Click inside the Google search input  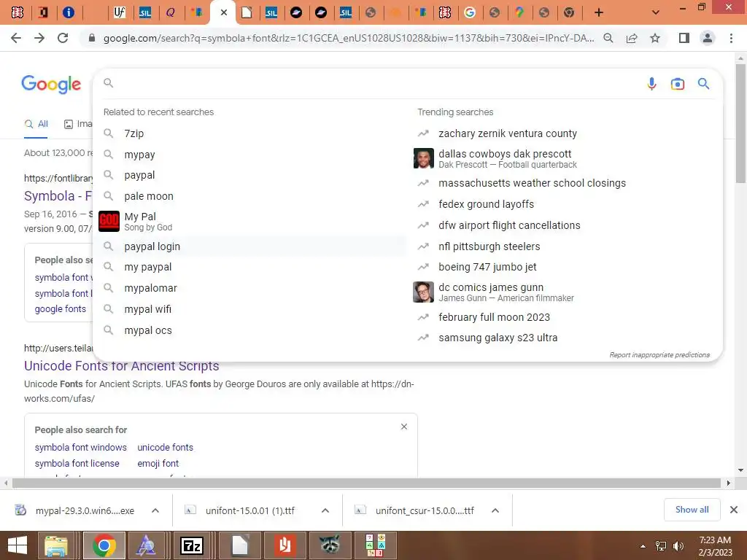(x=376, y=84)
